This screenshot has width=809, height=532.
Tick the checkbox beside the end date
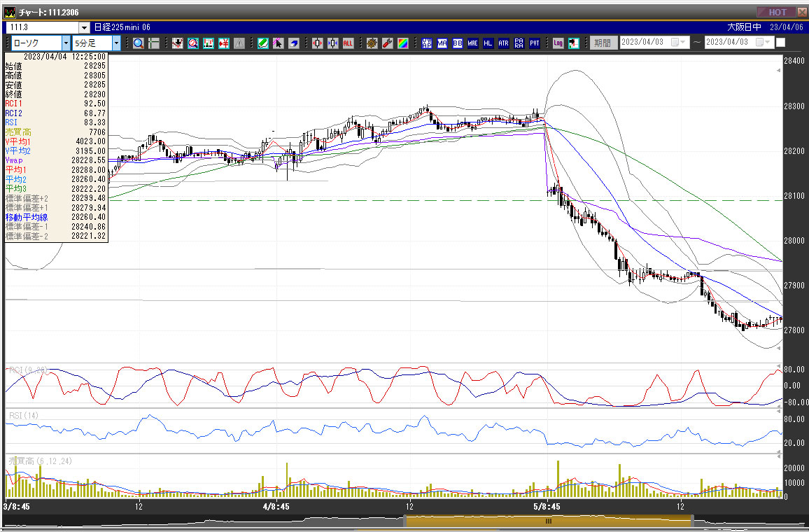coord(780,42)
